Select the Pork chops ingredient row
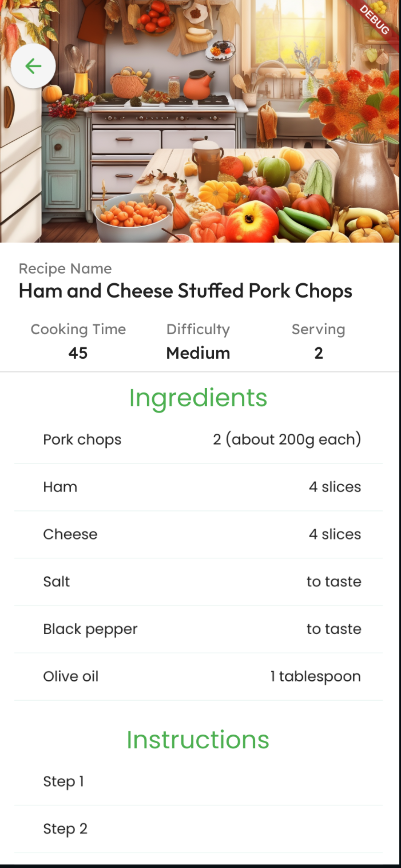This screenshot has width=401, height=868. click(x=199, y=440)
